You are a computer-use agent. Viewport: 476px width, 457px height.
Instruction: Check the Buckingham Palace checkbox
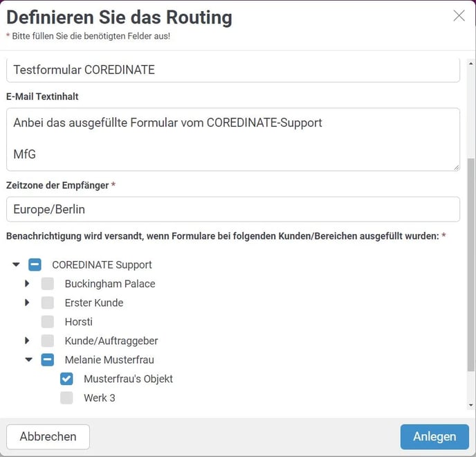[x=48, y=283]
